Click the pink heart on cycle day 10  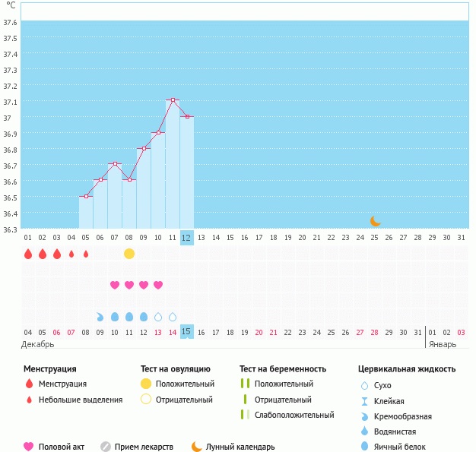158,285
